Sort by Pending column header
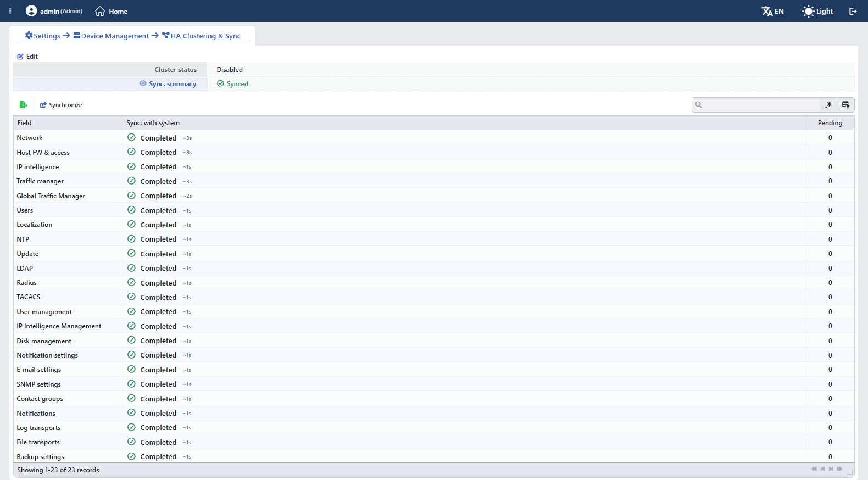This screenshot has width=868, height=480. pos(830,123)
